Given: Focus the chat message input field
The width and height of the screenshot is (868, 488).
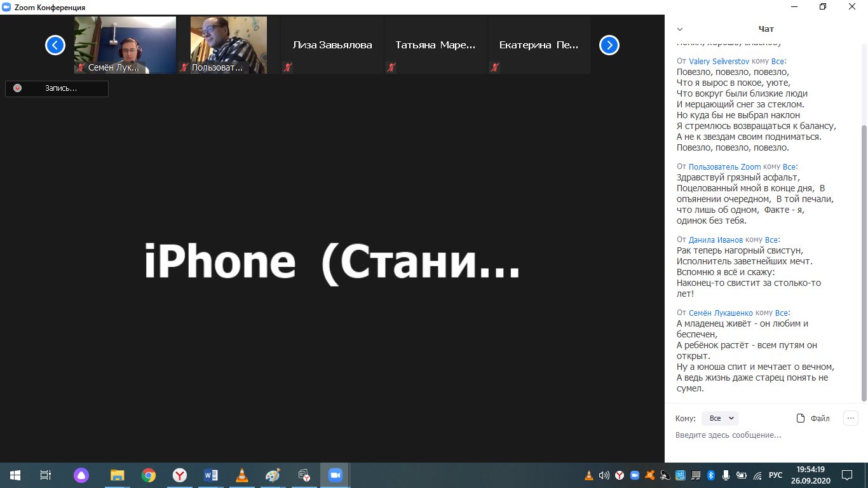Looking at the screenshot, I should coord(766,435).
